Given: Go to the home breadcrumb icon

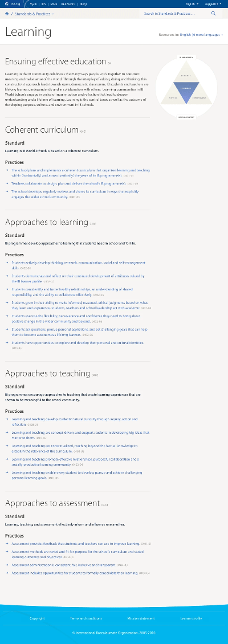Looking at the screenshot, I should coord(7,14).
